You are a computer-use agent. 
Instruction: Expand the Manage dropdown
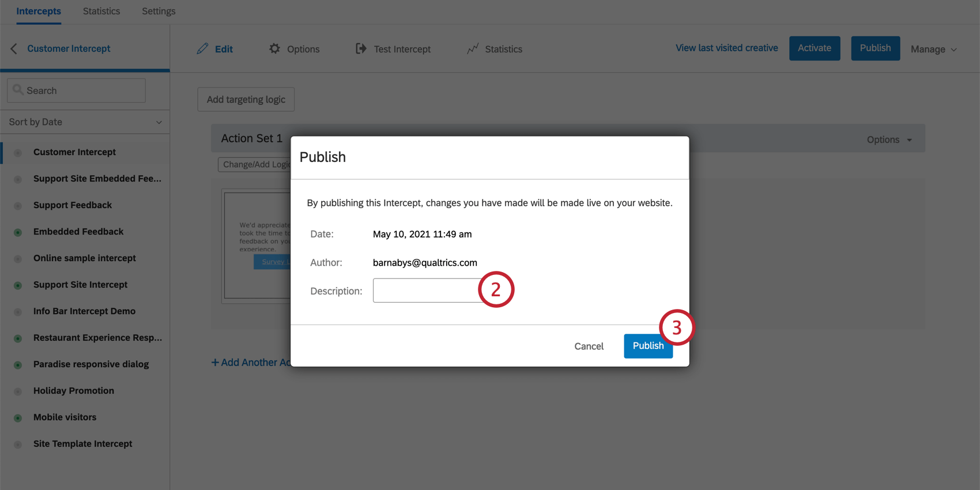[933, 49]
